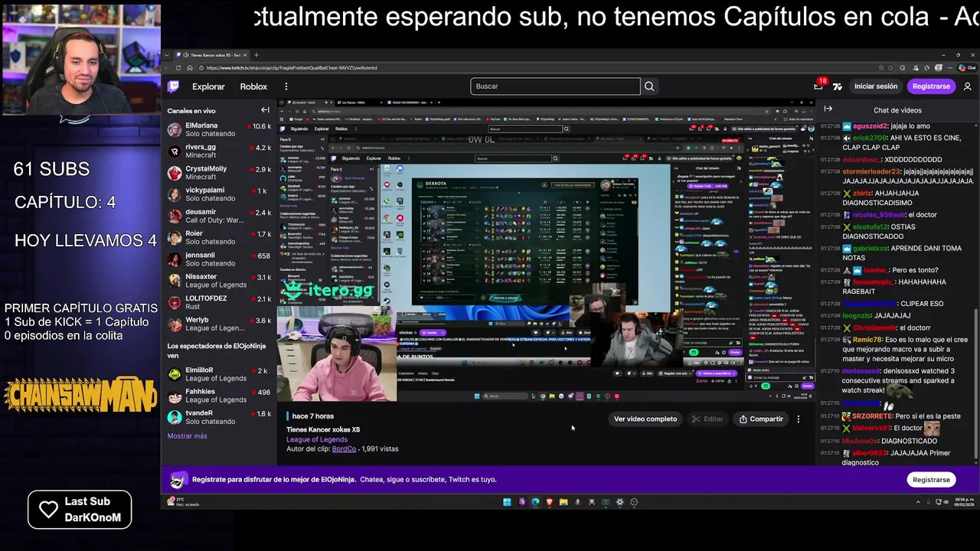Select the Tienes Kancer xokas XS clip title
This screenshot has width=980, height=551.
pyautogui.click(x=323, y=429)
